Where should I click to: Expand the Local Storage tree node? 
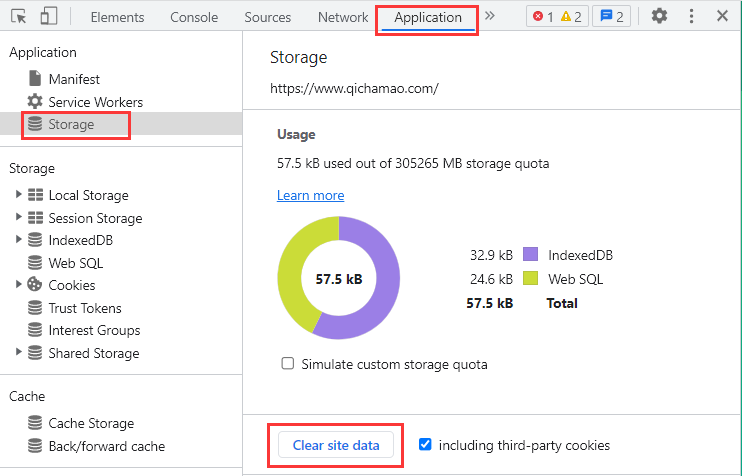tap(19, 195)
